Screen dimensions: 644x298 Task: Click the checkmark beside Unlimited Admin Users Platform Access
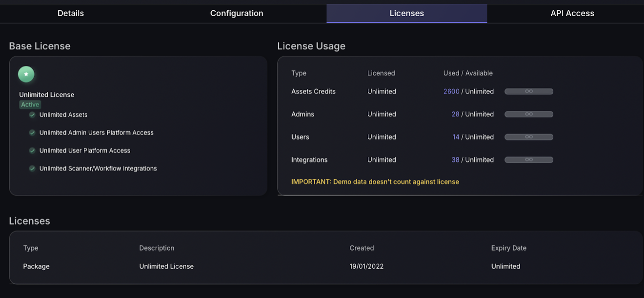pos(32,132)
